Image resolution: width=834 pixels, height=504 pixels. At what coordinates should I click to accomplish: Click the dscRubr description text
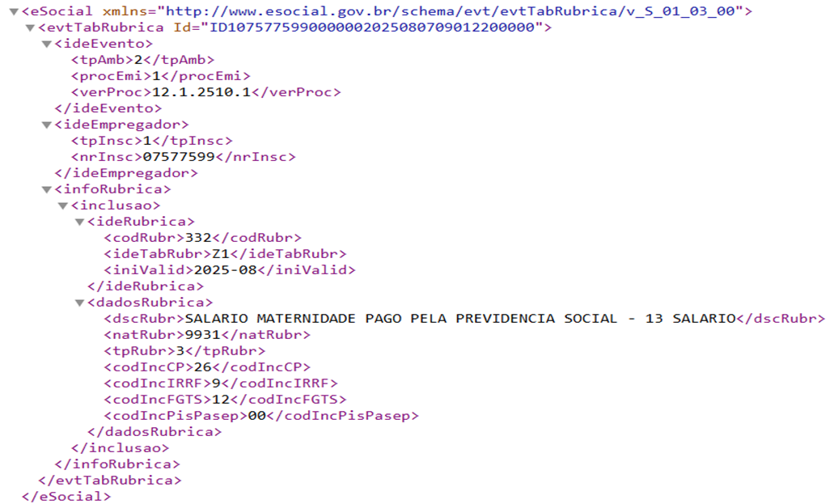(x=460, y=319)
